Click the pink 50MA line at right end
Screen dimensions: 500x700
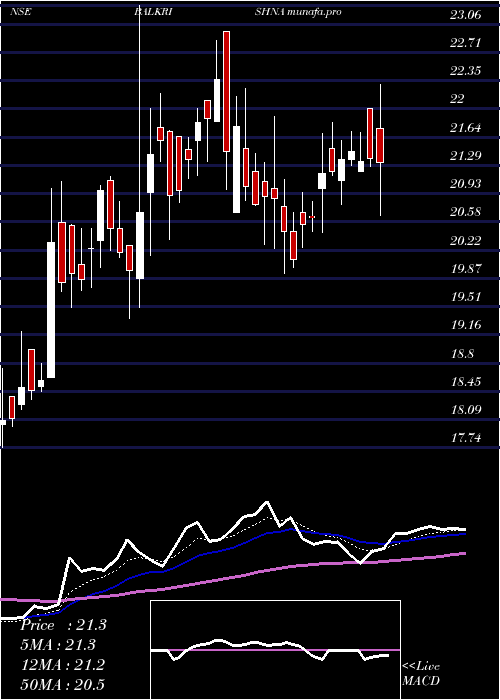(x=463, y=553)
